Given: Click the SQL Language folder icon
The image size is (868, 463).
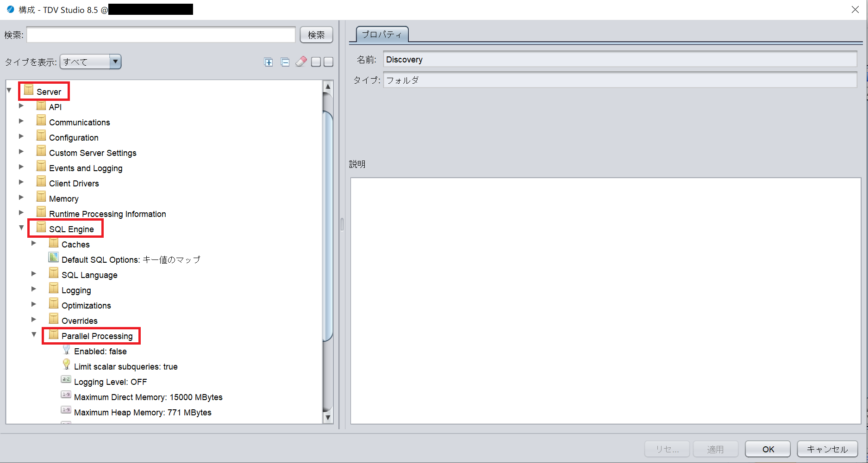Looking at the screenshot, I should (x=54, y=273).
